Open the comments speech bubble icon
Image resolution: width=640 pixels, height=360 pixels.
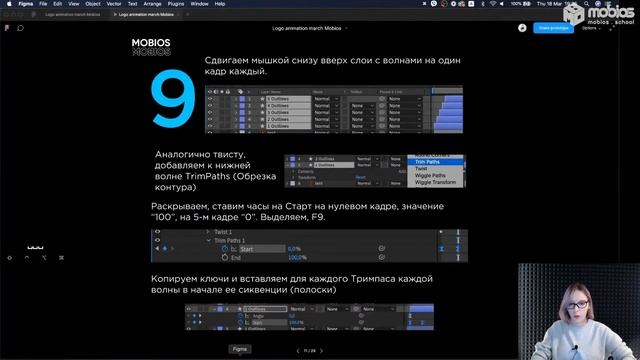click(x=20, y=28)
